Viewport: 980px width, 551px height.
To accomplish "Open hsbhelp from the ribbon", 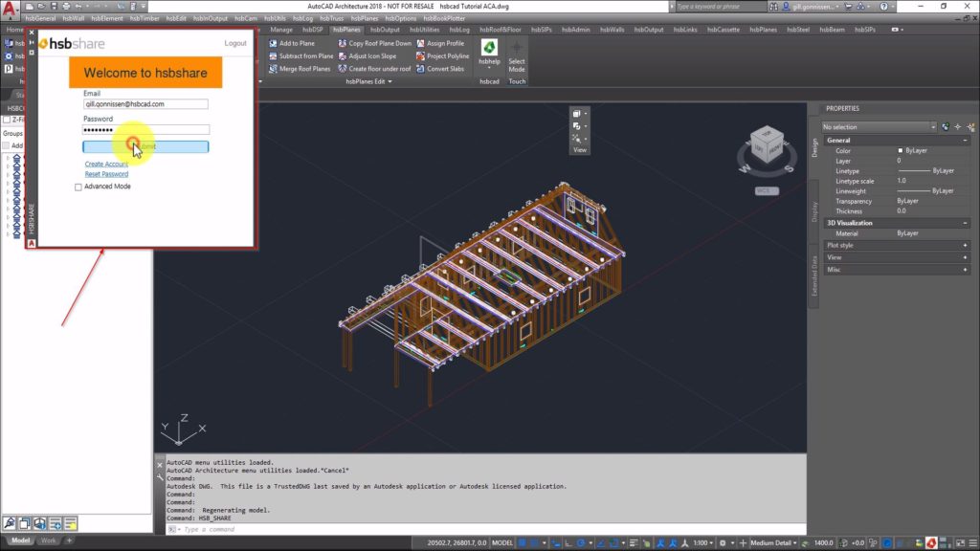I will [x=489, y=53].
